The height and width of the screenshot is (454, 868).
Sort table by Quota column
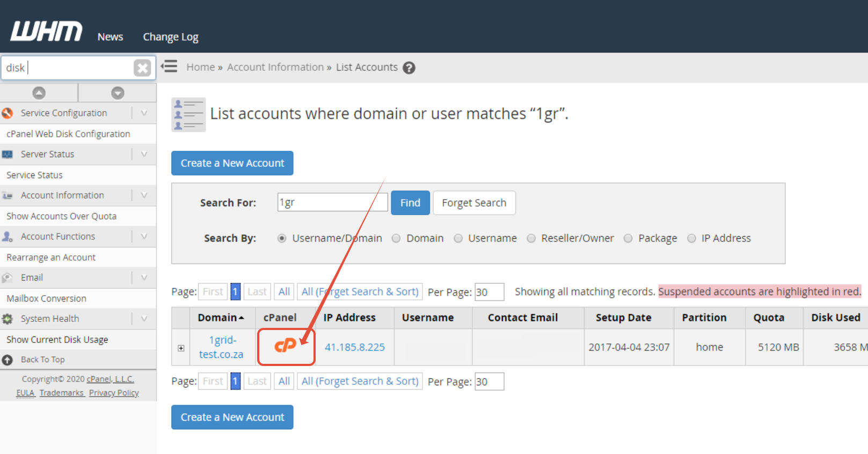[769, 318]
